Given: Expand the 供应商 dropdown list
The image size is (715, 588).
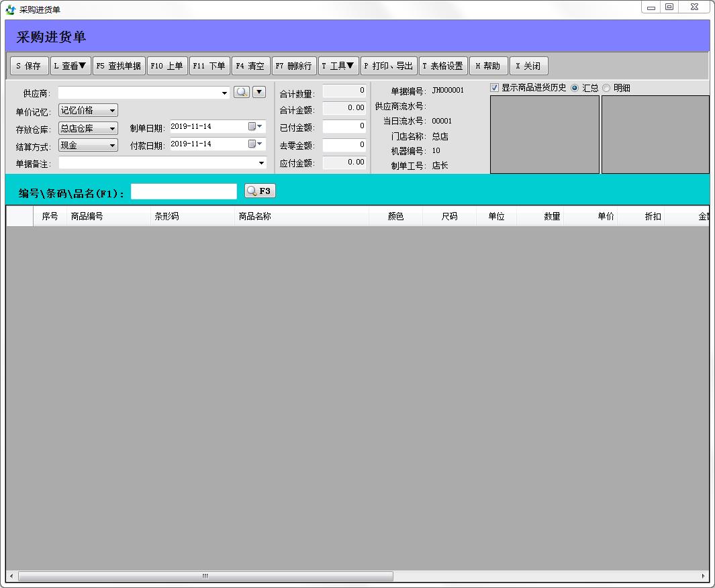Looking at the screenshot, I should click(224, 93).
